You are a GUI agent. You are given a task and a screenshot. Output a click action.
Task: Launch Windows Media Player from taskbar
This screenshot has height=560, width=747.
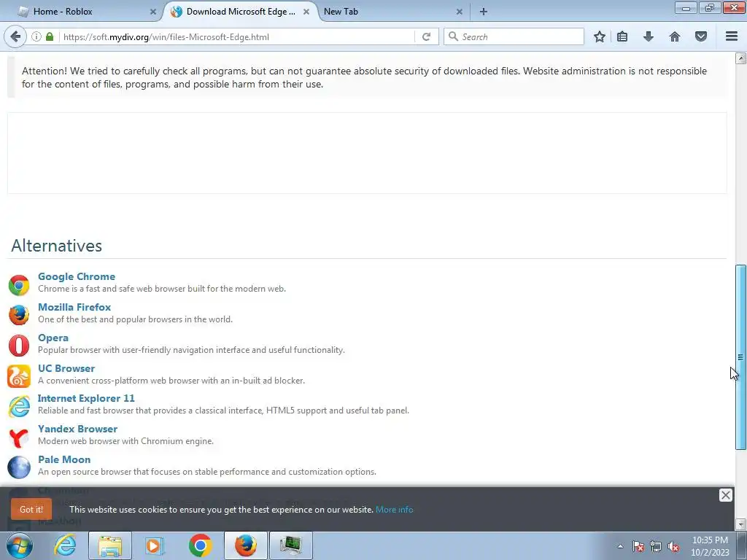point(154,545)
